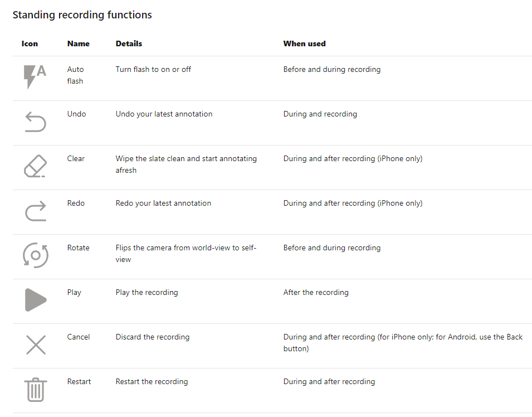Screen dimensions: 532x417
Task: Click the Restart name label
Action: (79, 381)
